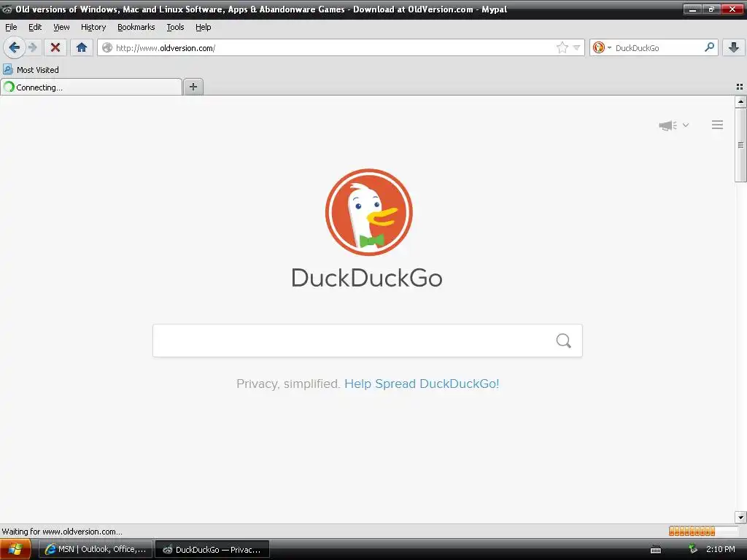Viewport: 747px width, 560px height.
Task: Open the Tools menu
Action: [x=175, y=27]
